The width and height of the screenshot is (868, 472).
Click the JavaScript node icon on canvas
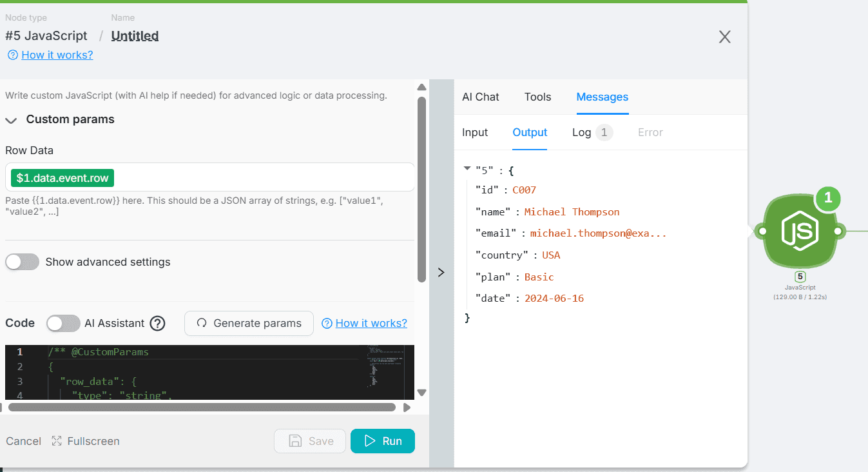(799, 231)
